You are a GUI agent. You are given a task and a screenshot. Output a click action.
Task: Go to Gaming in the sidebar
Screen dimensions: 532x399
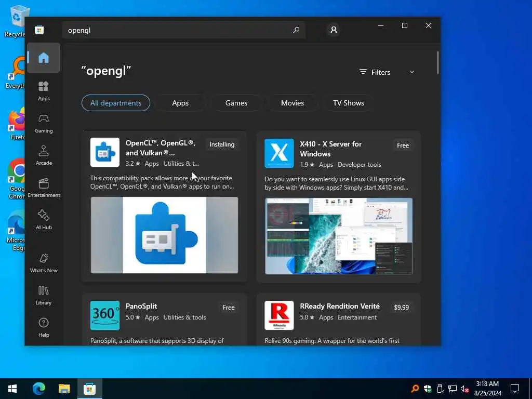pyautogui.click(x=44, y=124)
